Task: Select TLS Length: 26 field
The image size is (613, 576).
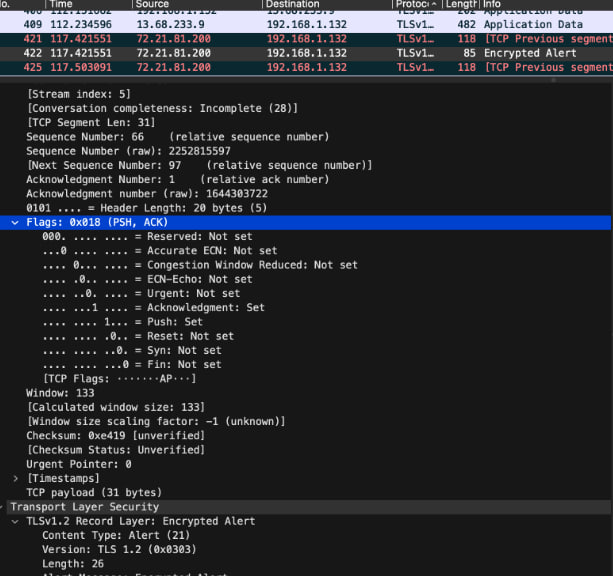Action: coord(73,564)
